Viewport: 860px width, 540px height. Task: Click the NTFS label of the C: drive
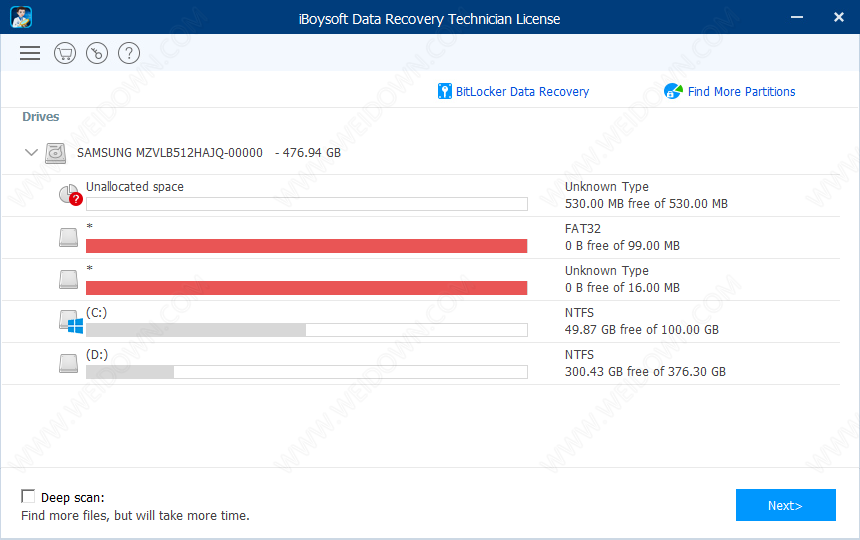(x=579, y=312)
